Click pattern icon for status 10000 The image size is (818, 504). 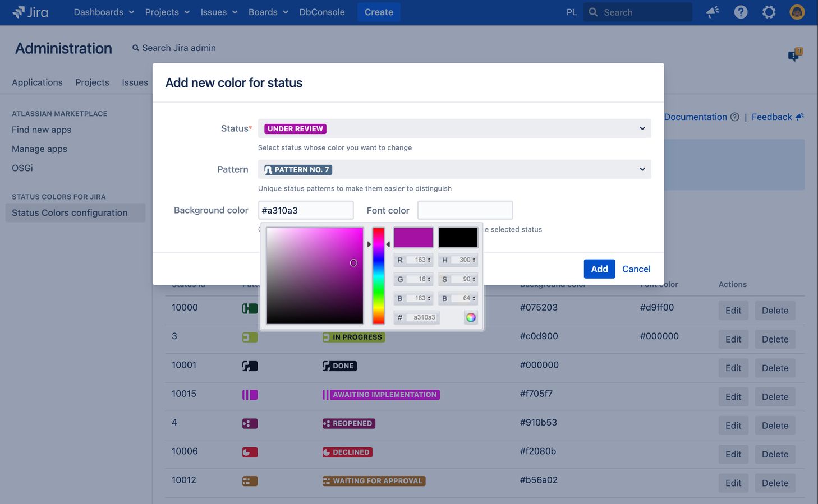(x=250, y=308)
